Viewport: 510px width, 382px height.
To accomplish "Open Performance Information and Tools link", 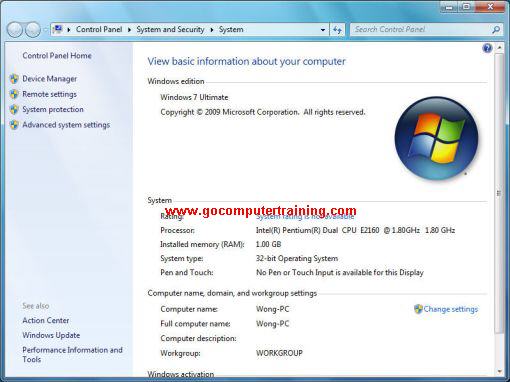I will (x=72, y=354).
